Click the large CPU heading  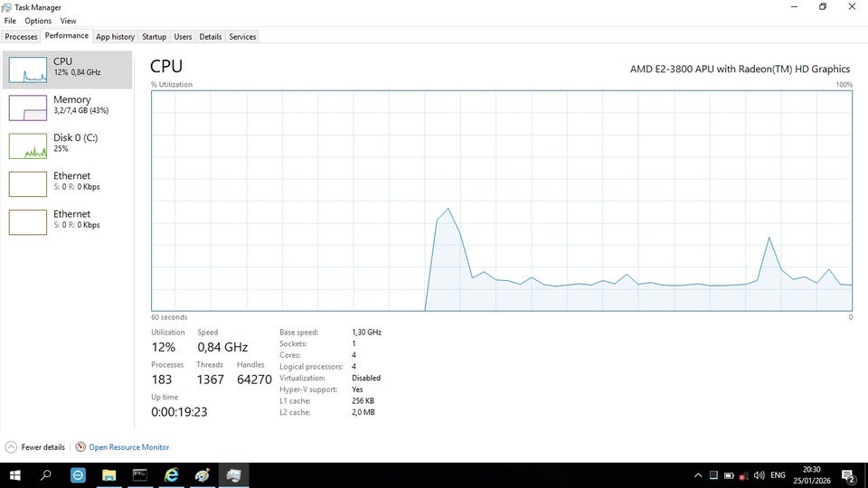(x=166, y=66)
